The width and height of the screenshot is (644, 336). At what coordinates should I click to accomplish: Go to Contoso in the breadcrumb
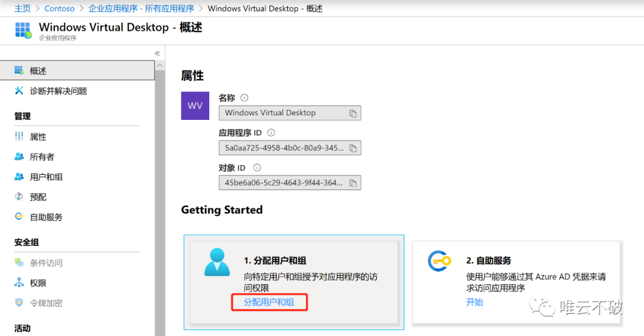[60, 8]
